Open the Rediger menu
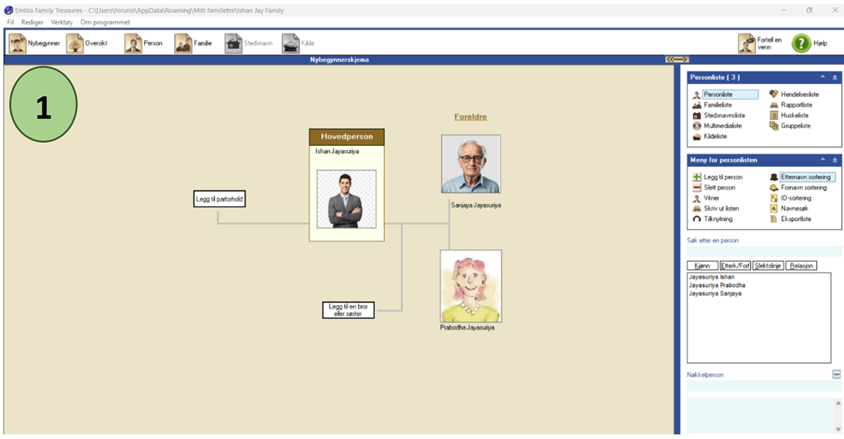844x439 pixels. (x=32, y=22)
